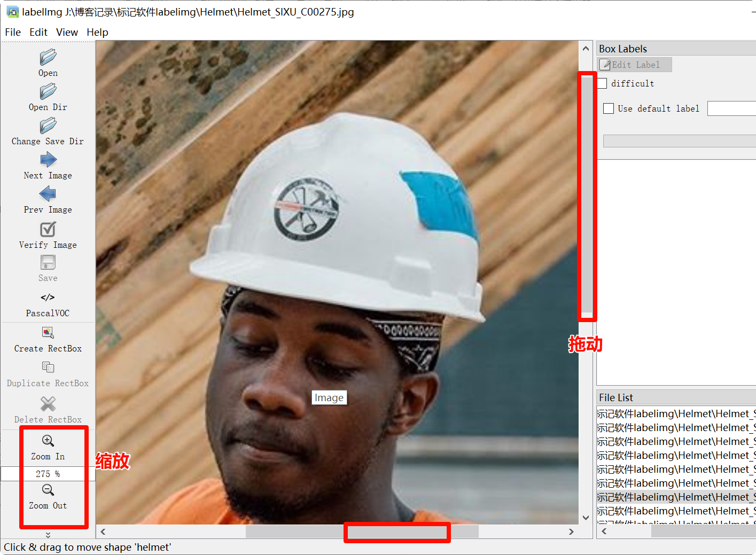Screen dimensions: 756x555
Task: Click the Open file icon
Action: point(48,57)
